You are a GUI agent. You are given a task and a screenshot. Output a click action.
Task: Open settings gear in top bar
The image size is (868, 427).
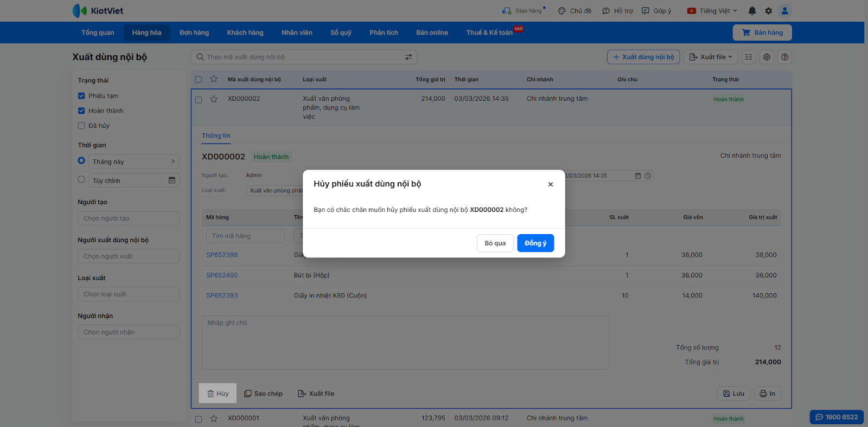(x=768, y=11)
